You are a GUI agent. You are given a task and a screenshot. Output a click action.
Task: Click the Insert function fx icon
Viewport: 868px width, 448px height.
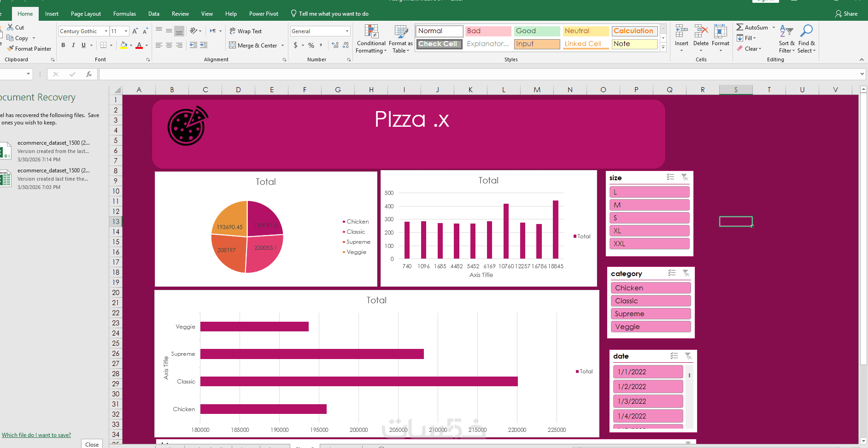[89, 74]
